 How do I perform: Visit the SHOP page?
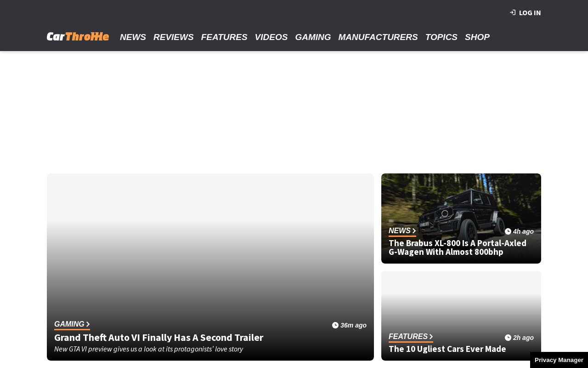click(x=477, y=37)
